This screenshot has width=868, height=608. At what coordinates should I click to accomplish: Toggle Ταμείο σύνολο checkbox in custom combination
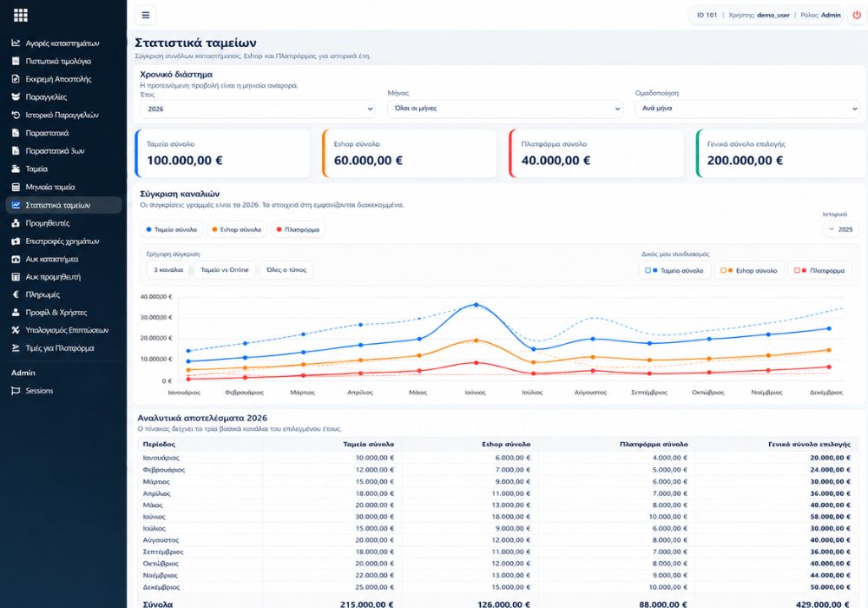click(x=648, y=270)
